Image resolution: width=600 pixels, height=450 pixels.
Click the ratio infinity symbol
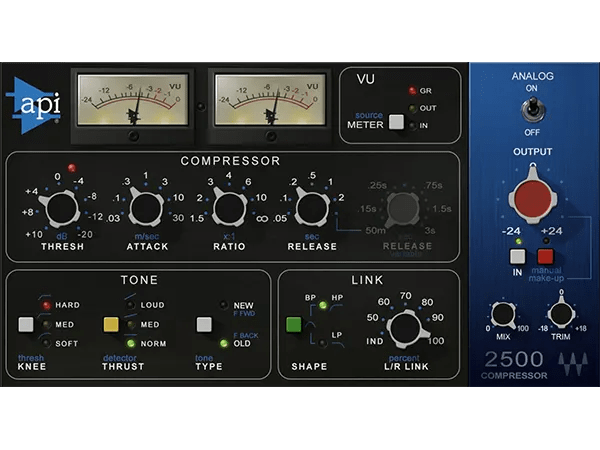click(x=262, y=218)
